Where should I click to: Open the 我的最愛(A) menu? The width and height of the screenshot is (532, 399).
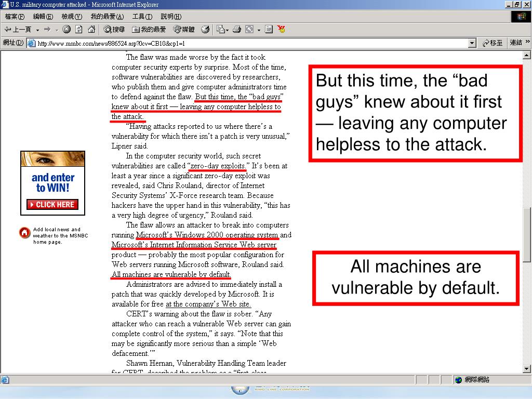coord(107,16)
